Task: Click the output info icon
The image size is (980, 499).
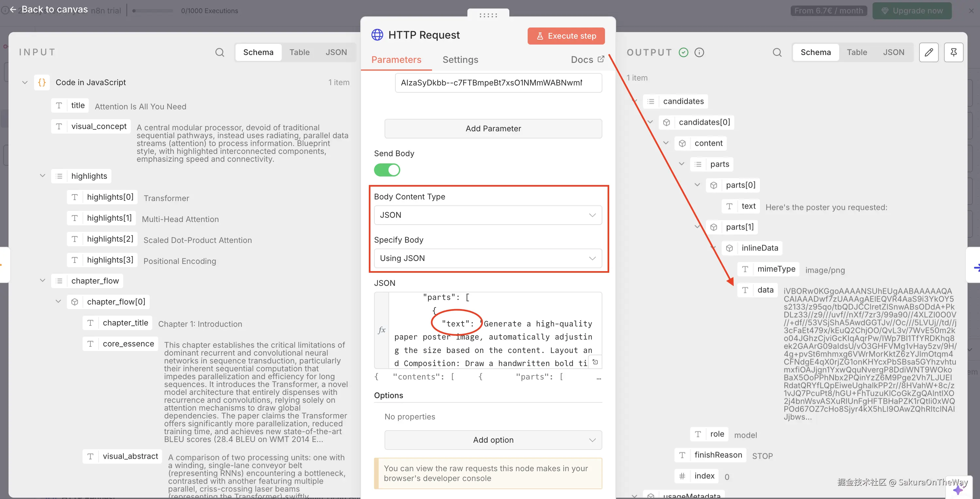Action: pos(699,52)
